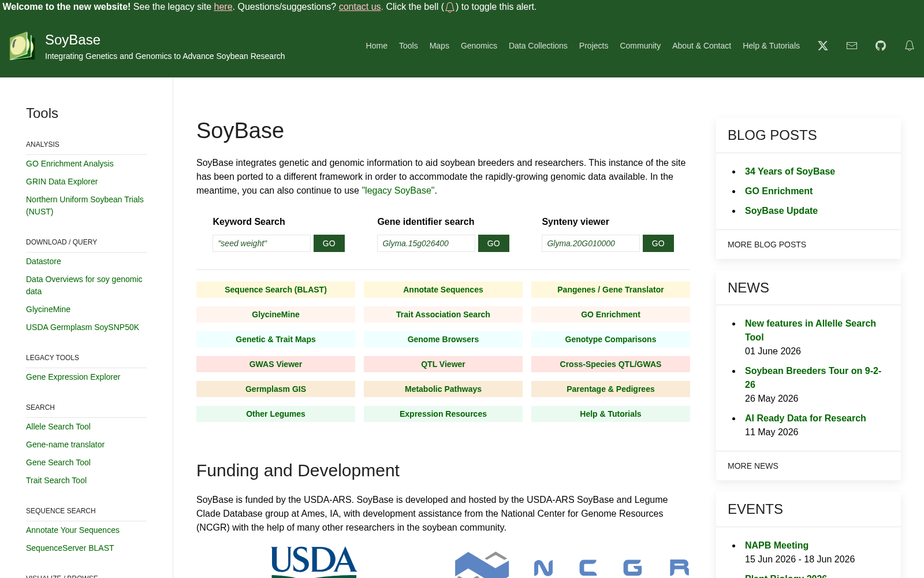Open the Help & Tutorials menu
This screenshot has height=578, width=924.
click(772, 46)
